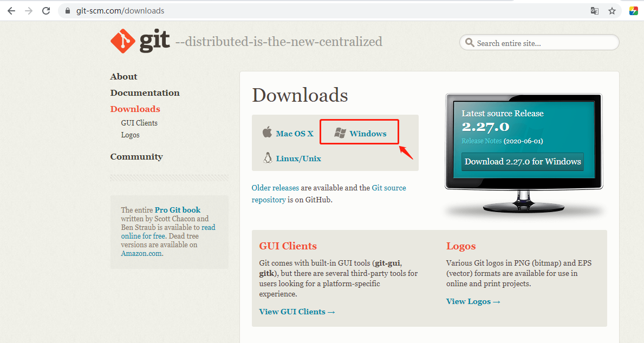Click the colorful extension icon
The image size is (644, 343).
click(634, 11)
